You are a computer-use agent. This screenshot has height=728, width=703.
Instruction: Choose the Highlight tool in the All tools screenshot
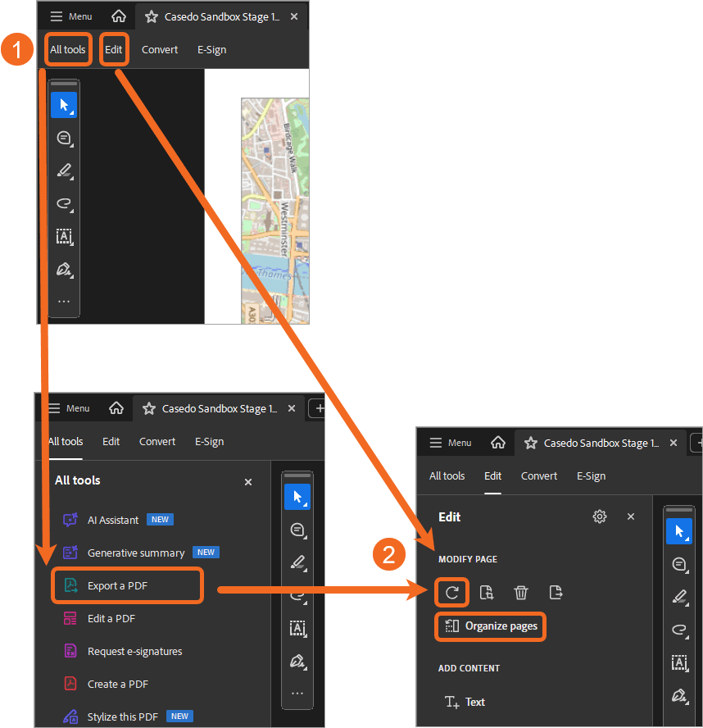(x=297, y=562)
